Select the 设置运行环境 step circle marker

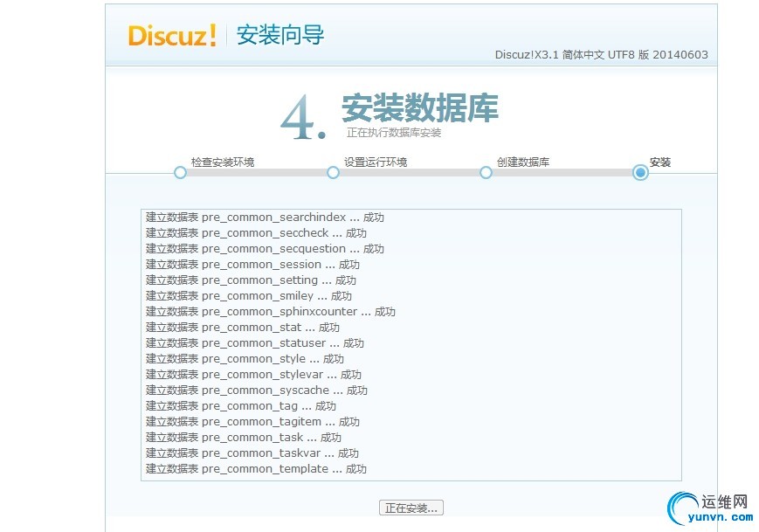point(333,172)
